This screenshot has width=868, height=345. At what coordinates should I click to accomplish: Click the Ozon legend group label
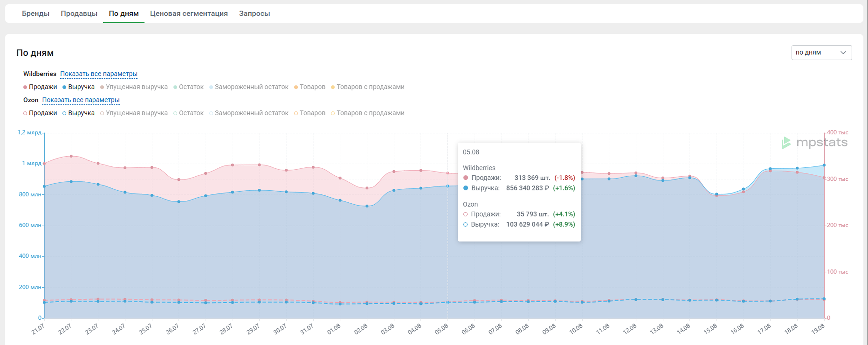(31, 100)
